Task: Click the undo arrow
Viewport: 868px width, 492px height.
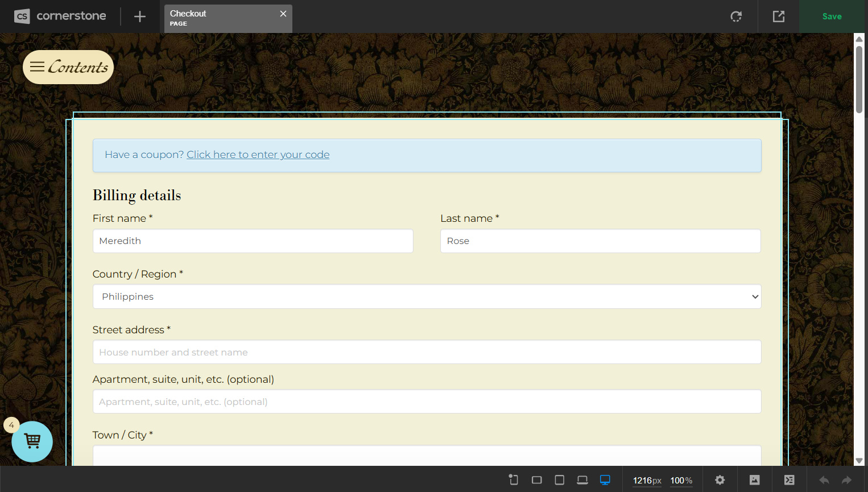Action: point(824,480)
